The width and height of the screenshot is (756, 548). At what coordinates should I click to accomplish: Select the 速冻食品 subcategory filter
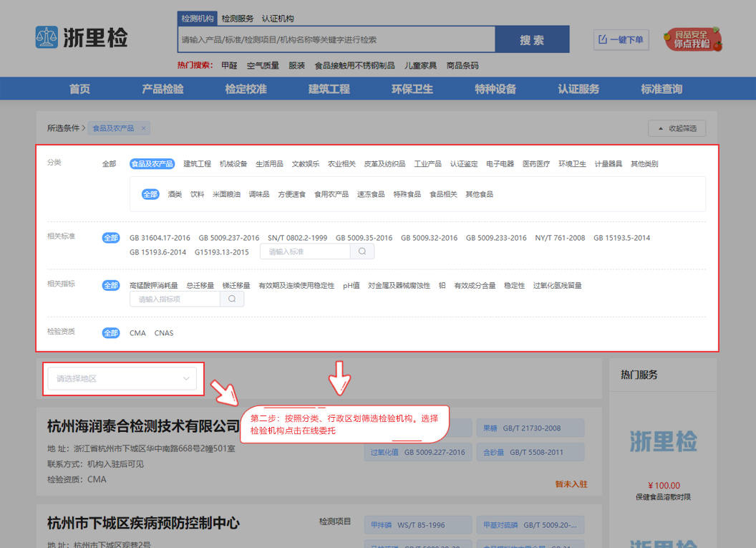tap(371, 194)
